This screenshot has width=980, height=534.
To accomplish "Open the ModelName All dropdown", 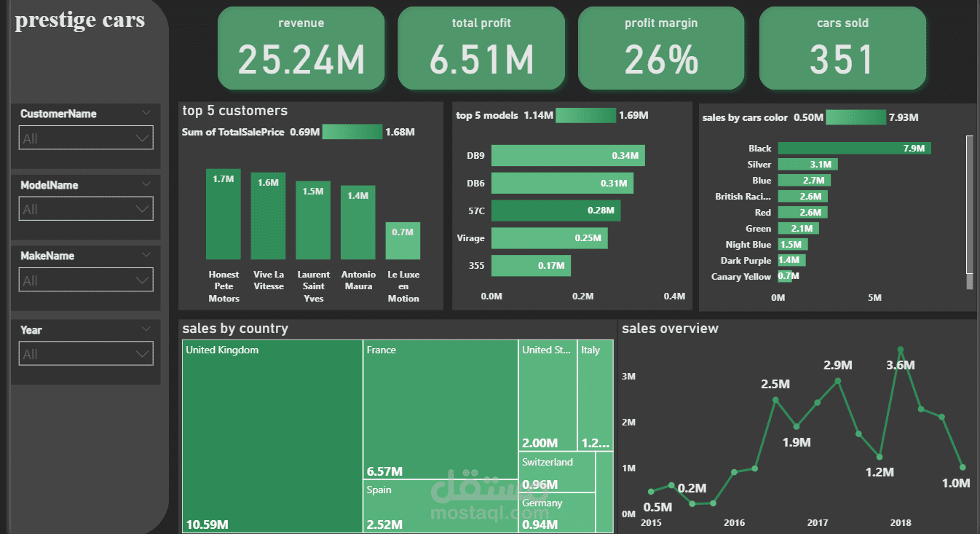I will [x=85, y=209].
